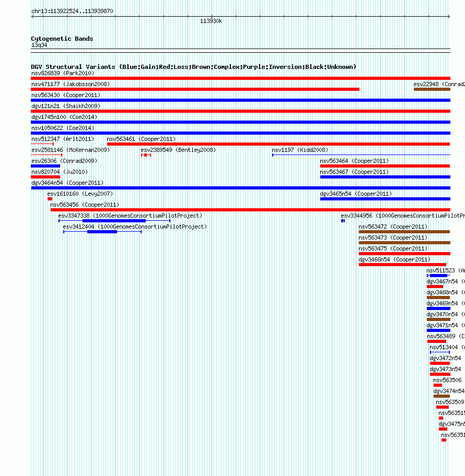Click the red bar under nsv563509

(442, 407)
